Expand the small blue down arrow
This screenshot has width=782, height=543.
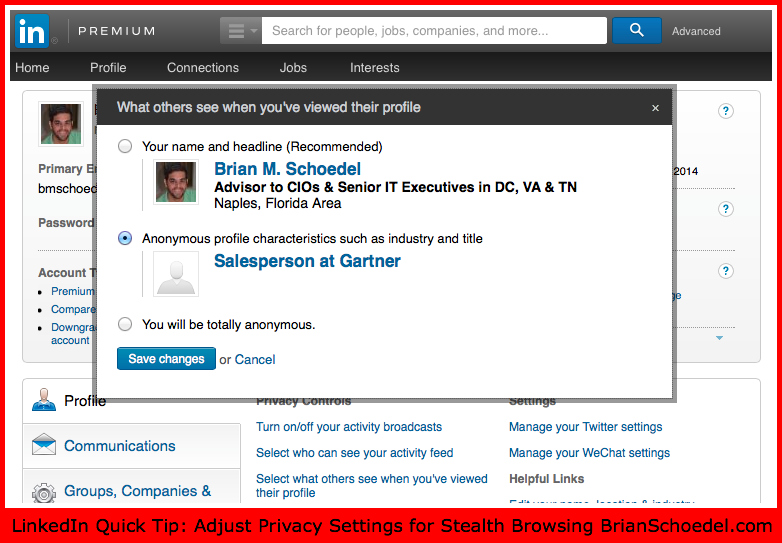click(719, 338)
